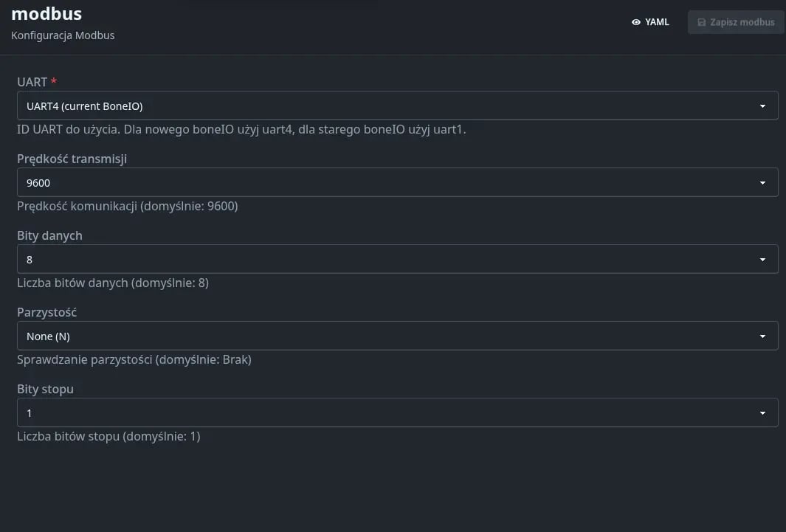
Task: Click the chevron on Parzystość selector
Action: [x=763, y=336]
